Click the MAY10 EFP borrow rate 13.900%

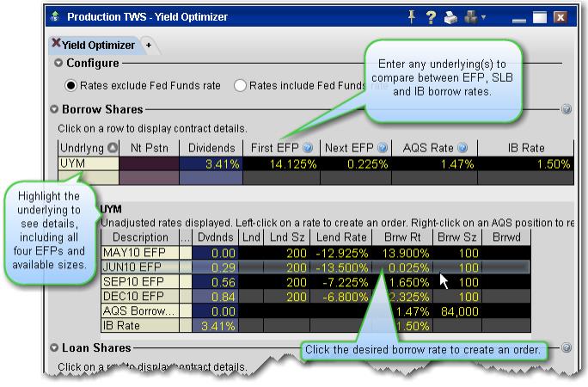click(401, 252)
